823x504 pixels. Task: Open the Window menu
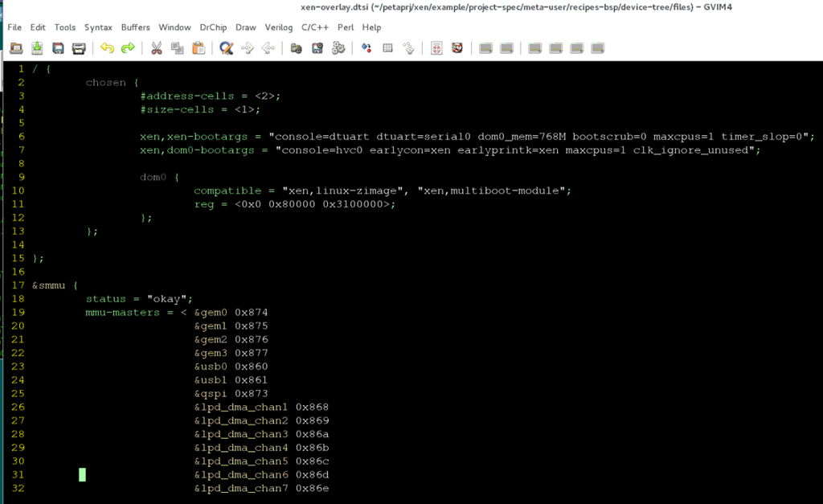click(x=174, y=27)
